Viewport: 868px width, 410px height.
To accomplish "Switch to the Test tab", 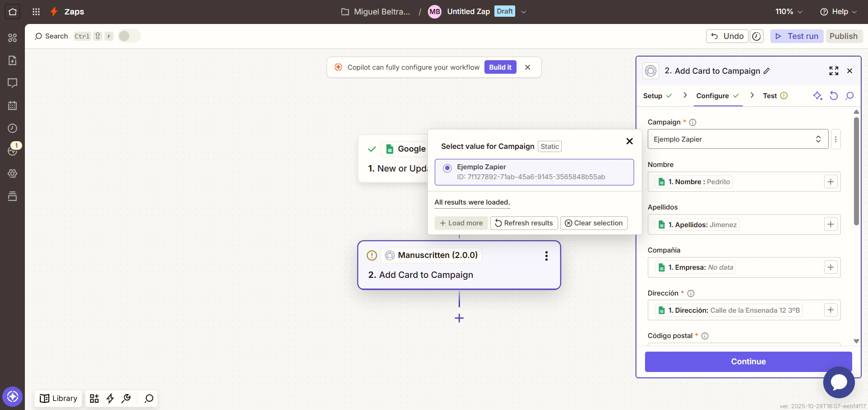I will (769, 95).
